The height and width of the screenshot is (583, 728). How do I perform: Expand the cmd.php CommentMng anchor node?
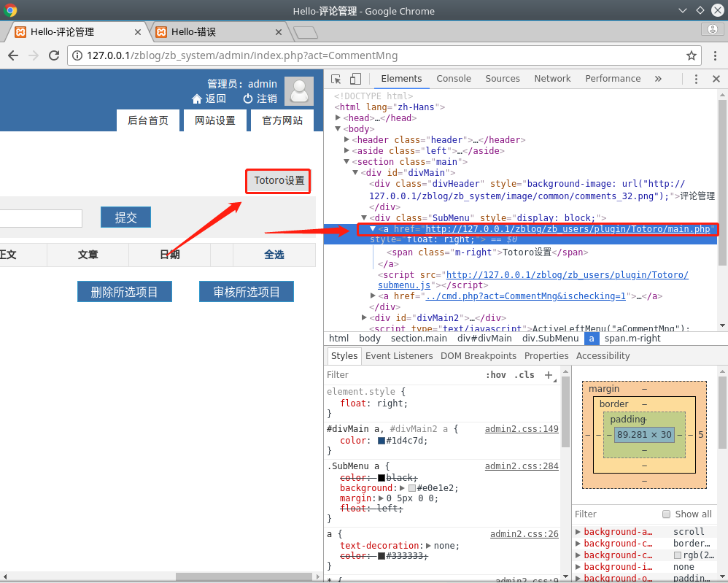click(x=373, y=296)
